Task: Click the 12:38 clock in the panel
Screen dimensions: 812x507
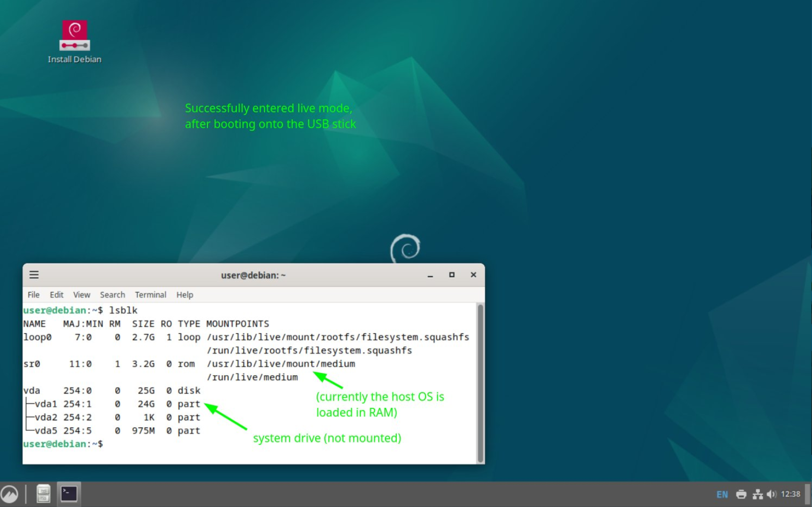Action: [x=791, y=494]
